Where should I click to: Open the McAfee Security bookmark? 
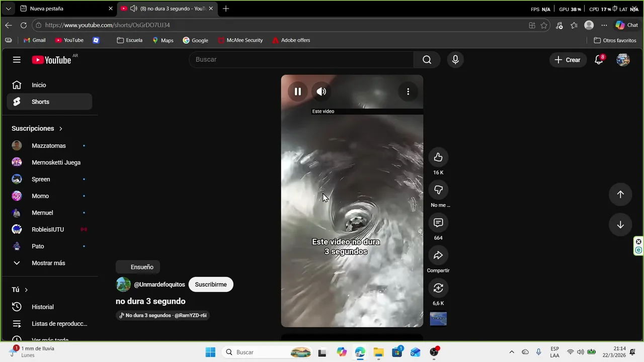240,40
